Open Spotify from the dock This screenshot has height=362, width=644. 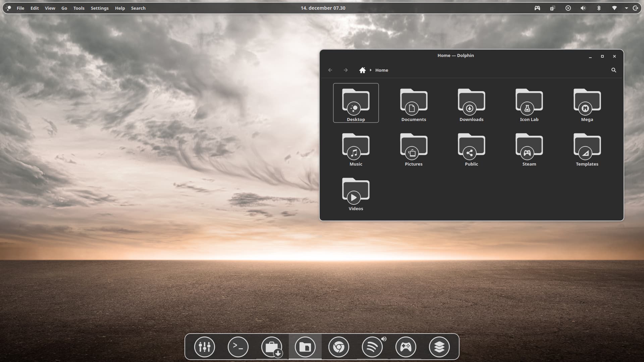372,347
